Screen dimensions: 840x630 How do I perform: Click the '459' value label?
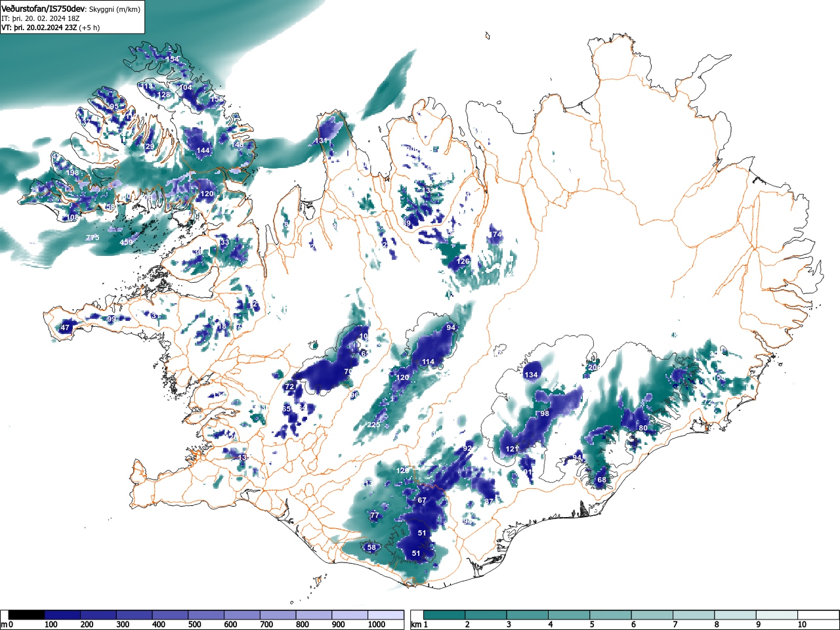coord(126,242)
